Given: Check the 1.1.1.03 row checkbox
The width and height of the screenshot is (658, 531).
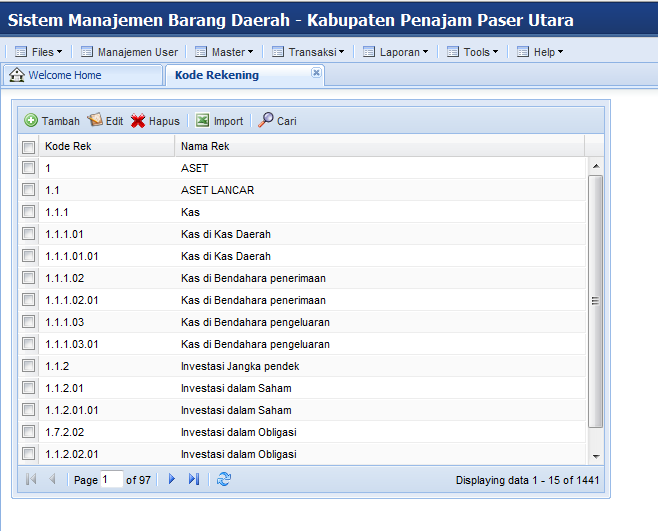Looking at the screenshot, I should pos(29,321).
